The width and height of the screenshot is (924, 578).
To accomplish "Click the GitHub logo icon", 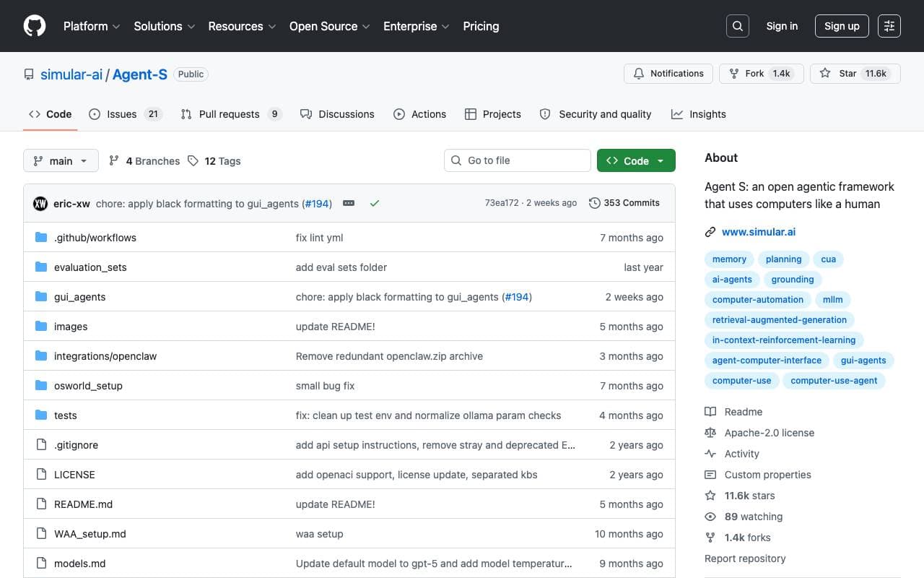I will pyautogui.click(x=35, y=26).
